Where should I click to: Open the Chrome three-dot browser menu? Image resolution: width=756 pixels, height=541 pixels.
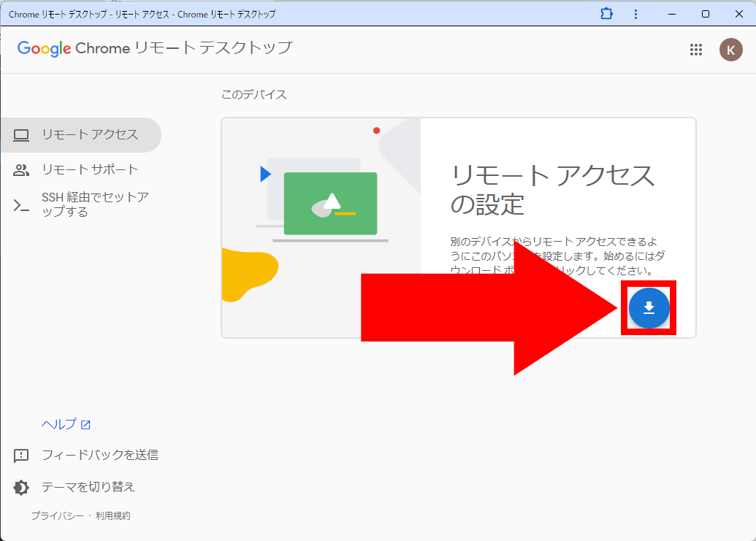point(635,14)
